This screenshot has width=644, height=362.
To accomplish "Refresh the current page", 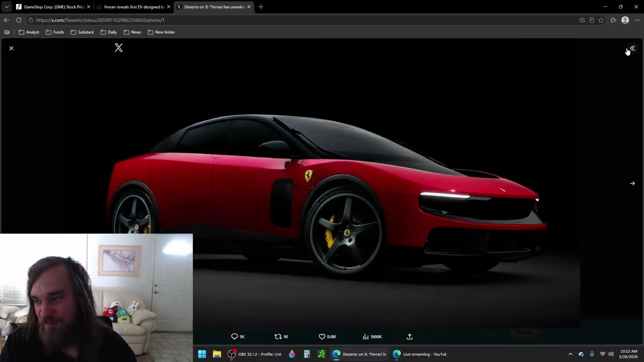I will (19, 20).
